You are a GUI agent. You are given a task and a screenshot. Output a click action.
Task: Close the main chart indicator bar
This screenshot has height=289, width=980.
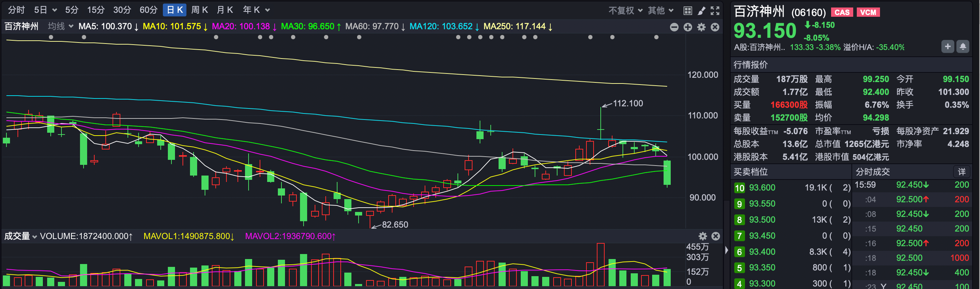[x=715, y=27]
